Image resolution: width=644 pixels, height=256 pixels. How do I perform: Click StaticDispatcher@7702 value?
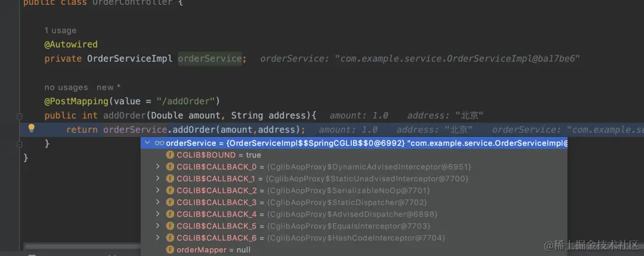coord(347,202)
